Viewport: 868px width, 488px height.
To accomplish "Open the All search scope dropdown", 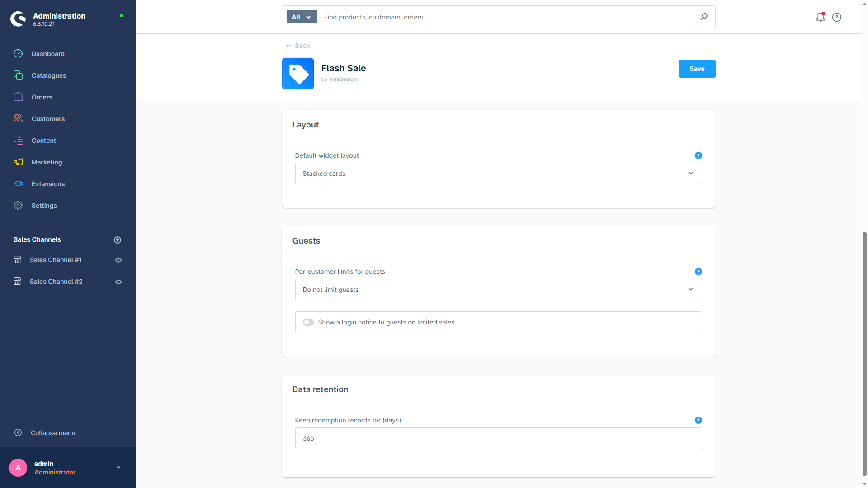I will click(302, 17).
